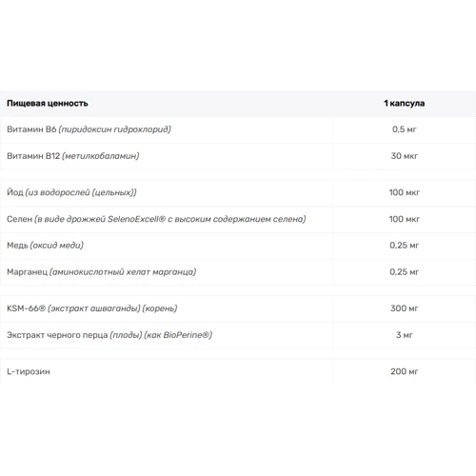Click the 300 мг value

[x=404, y=308]
